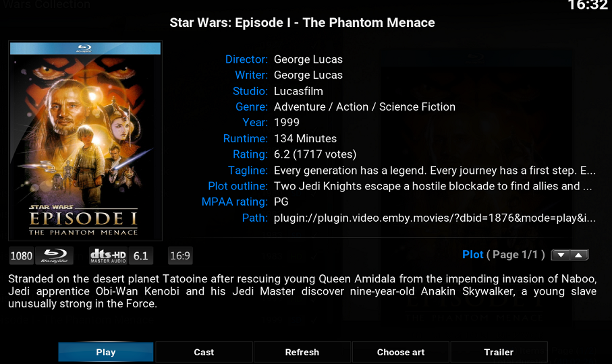This screenshot has width=612, height=364.
Task: Open the Cast list
Action: tap(204, 352)
